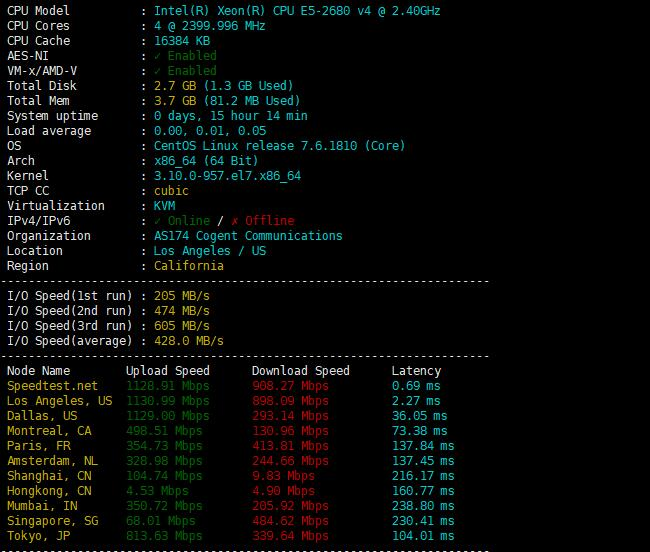650x552 pixels.
Task: Select the VM-x/AMD-V Enabled status text
Action: coord(185,70)
